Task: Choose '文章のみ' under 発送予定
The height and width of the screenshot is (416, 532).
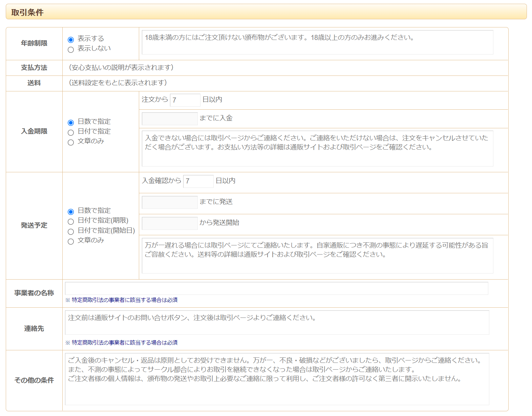Action: (71, 241)
